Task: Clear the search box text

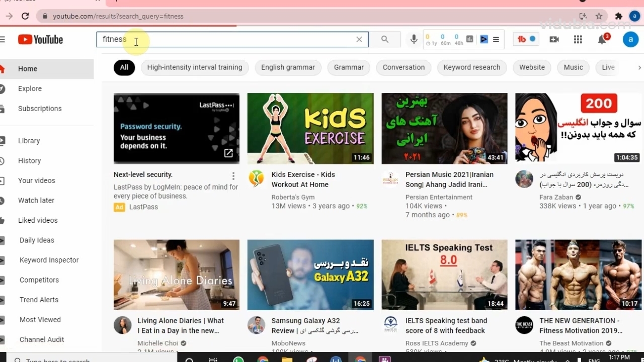Action: click(359, 39)
